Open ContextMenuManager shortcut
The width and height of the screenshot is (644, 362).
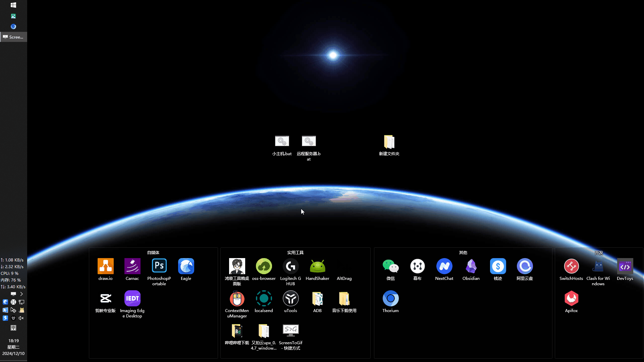tap(237, 304)
